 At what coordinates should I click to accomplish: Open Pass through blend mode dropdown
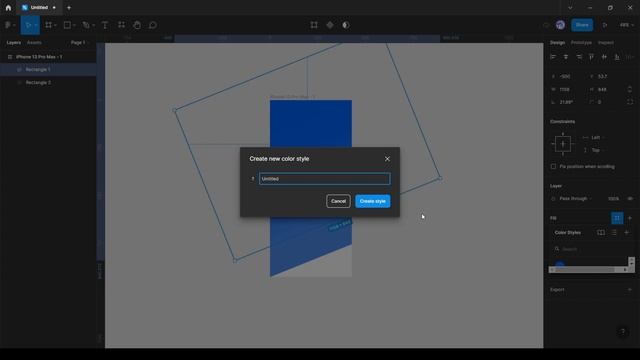[575, 199]
